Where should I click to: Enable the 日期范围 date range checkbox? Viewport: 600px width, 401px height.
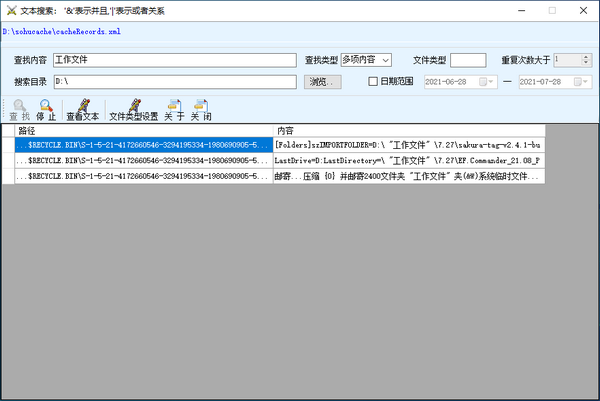pos(374,81)
